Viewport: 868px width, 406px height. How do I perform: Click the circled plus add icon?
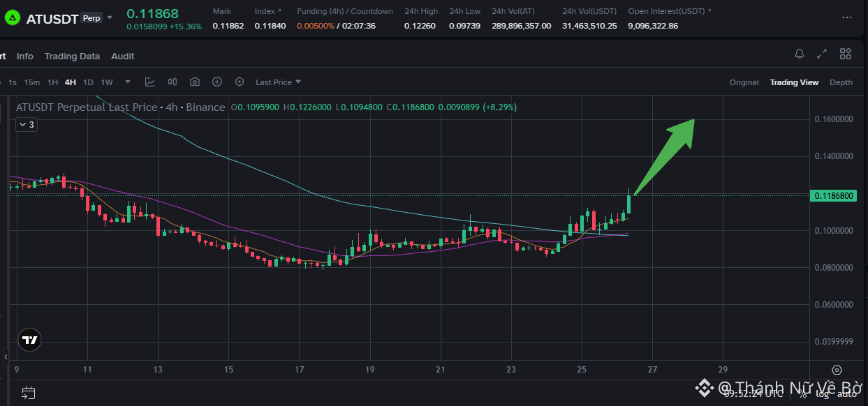coord(217,82)
